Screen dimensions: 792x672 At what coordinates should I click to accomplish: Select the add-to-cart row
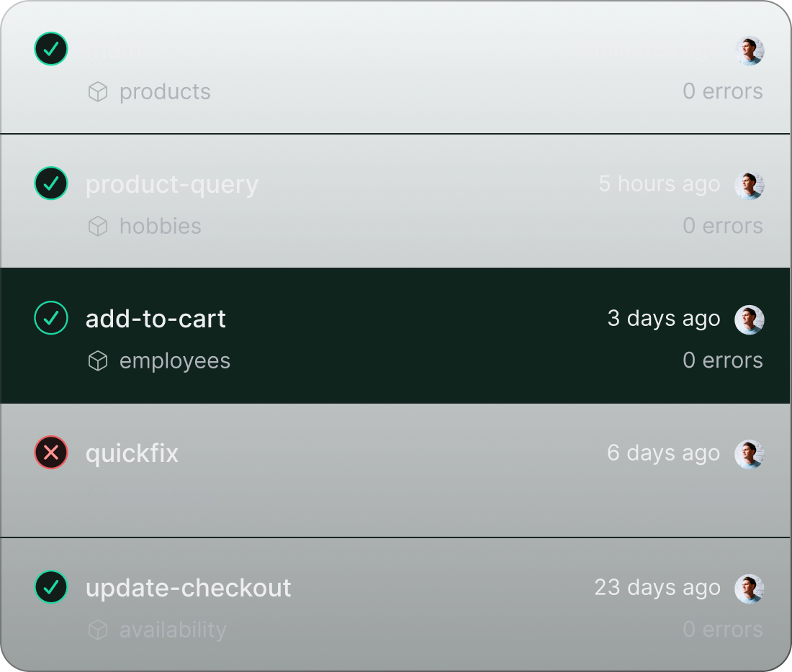coord(396,335)
